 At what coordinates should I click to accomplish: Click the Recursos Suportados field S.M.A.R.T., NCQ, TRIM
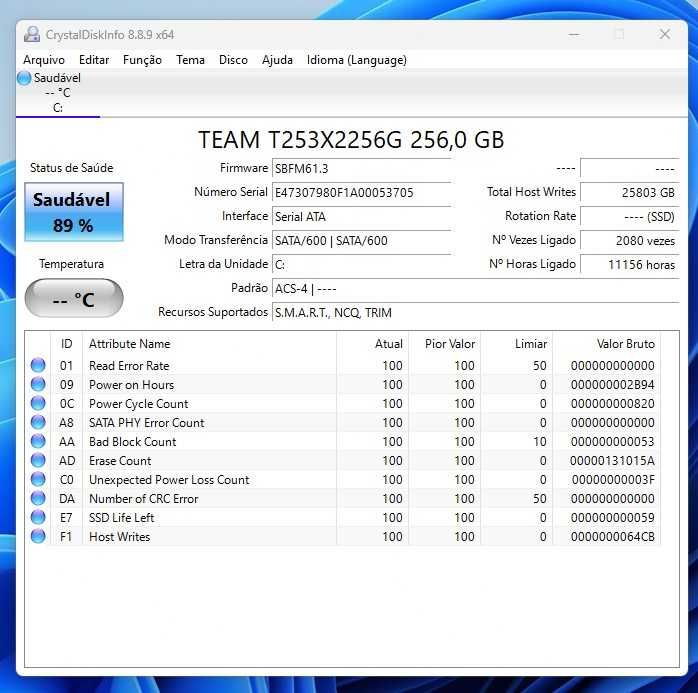pyautogui.click(x=476, y=313)
